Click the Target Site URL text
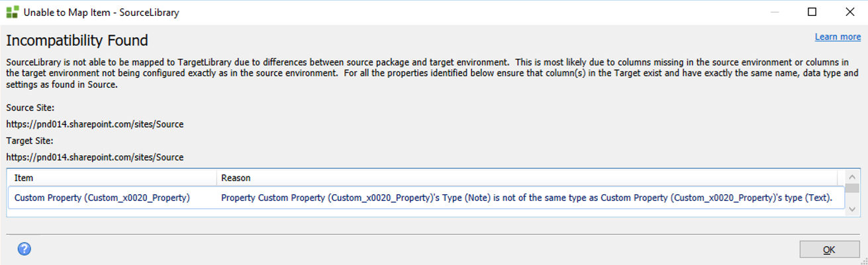This screenshot has height=265, width=868. tap(95, 157)
